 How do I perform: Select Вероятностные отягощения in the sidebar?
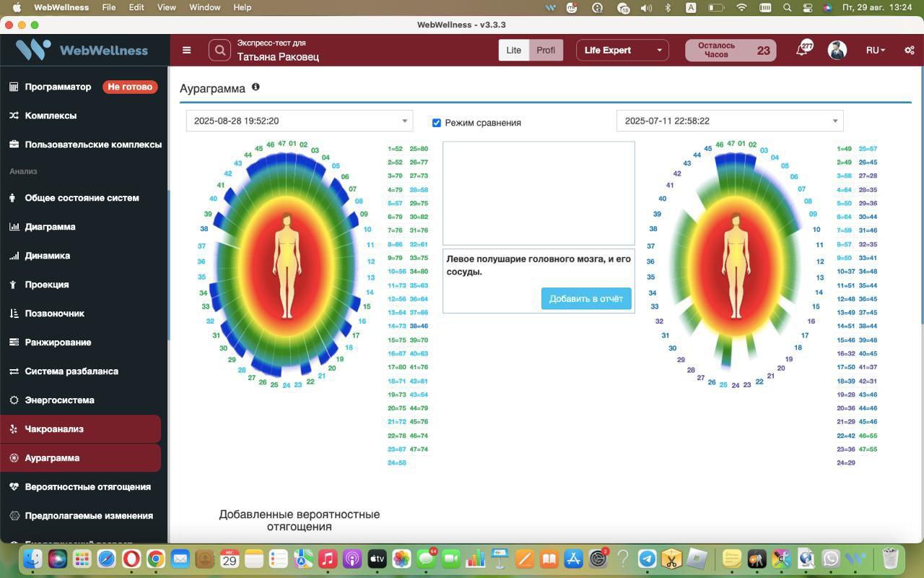87,487
